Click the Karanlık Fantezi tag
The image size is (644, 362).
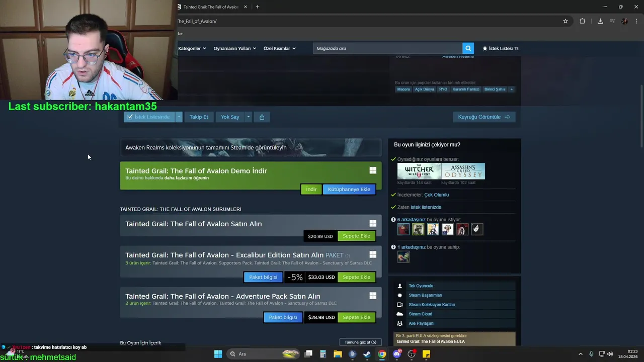point(466,89)
